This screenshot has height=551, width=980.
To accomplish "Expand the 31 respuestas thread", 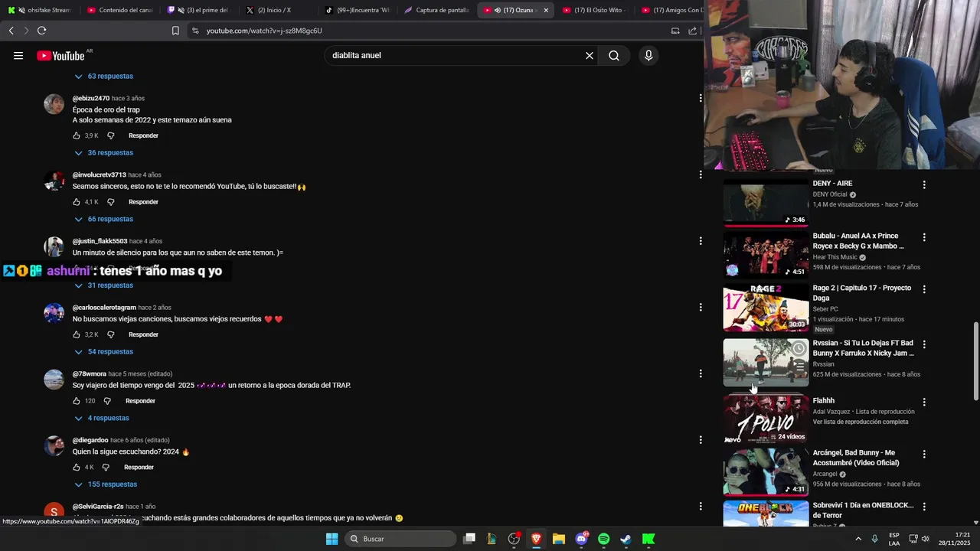I will point(103,285).
